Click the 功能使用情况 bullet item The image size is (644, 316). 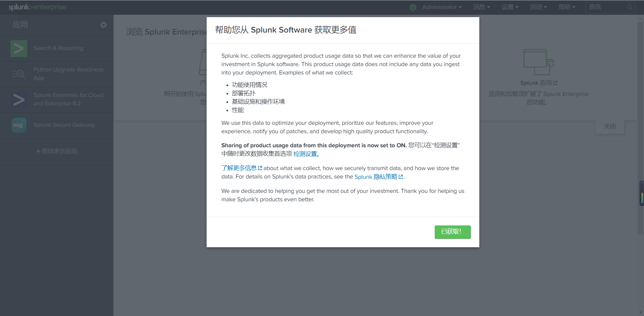[x=250, y=85]
